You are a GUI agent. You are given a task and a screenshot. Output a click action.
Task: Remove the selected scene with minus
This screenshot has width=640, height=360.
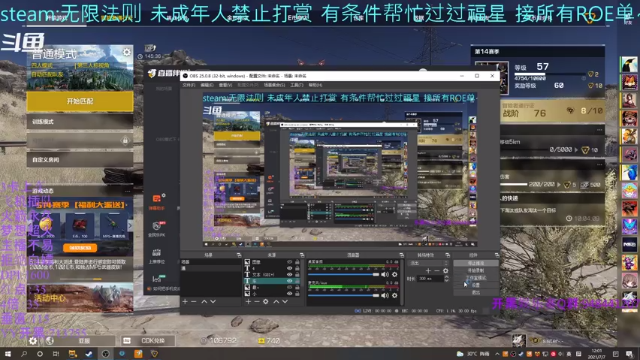tap(194, 302)
